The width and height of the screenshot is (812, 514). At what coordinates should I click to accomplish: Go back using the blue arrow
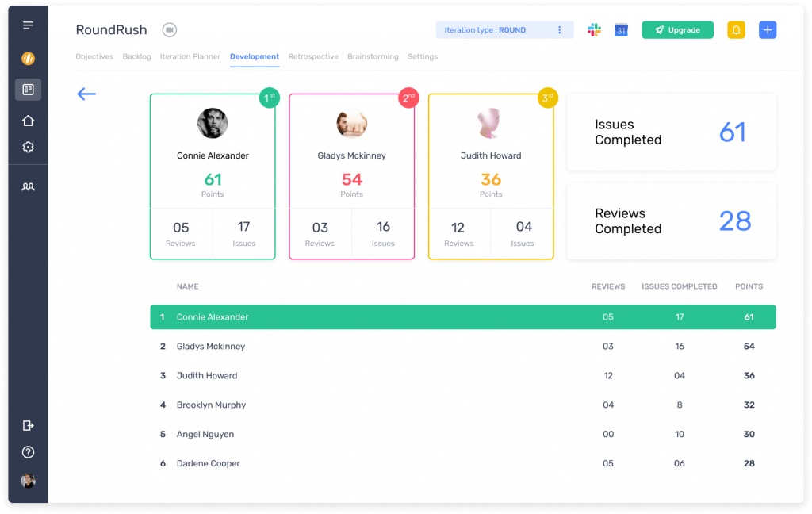coord(86,94)
